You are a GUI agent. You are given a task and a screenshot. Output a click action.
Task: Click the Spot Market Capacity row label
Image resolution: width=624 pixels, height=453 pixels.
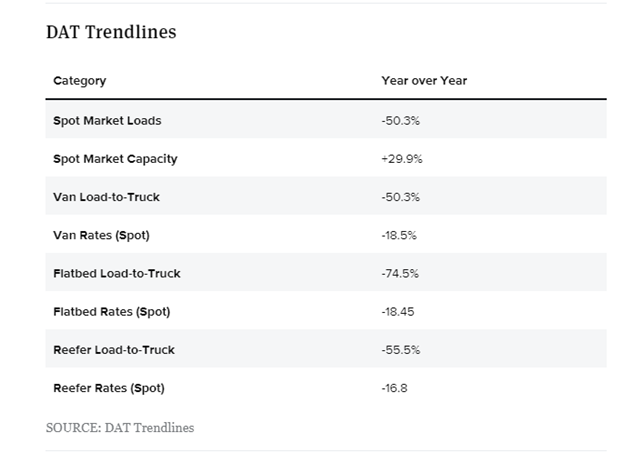(115, 158)
